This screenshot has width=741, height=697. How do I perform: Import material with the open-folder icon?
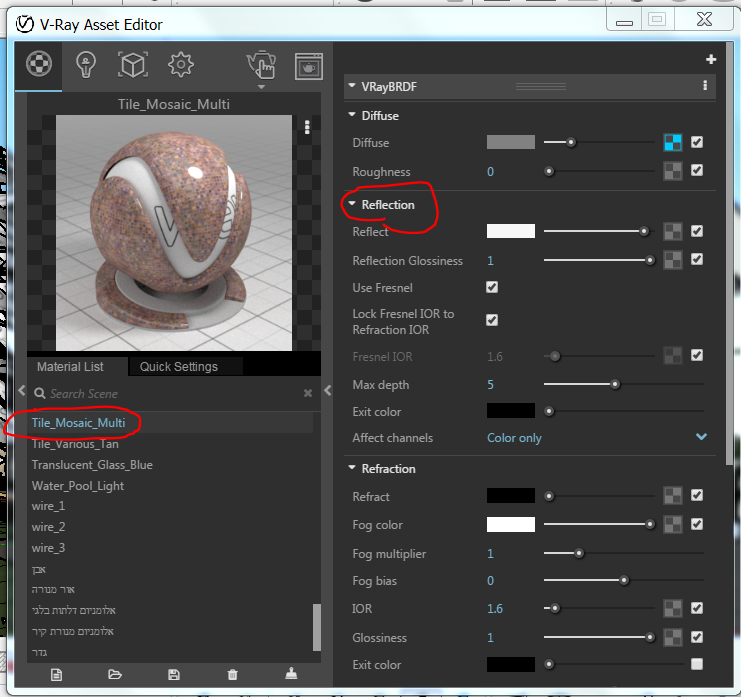tap(115, 674)
